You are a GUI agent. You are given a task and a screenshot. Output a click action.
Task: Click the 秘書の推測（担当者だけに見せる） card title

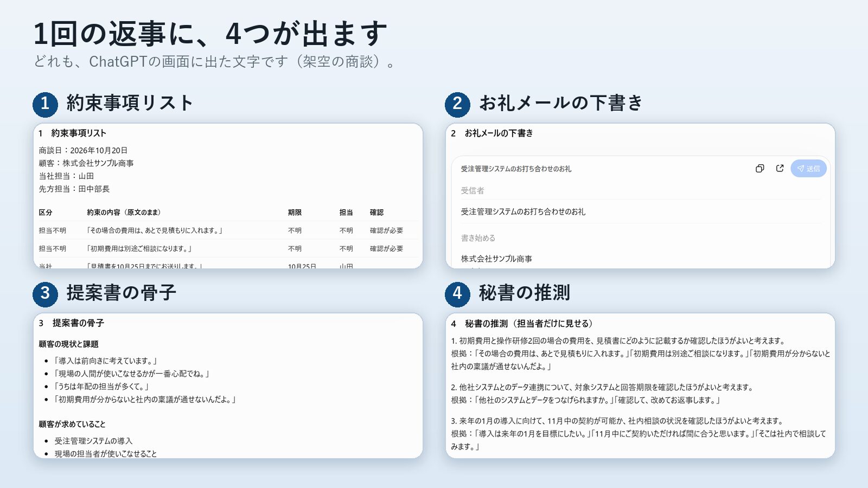coord(522,324)
